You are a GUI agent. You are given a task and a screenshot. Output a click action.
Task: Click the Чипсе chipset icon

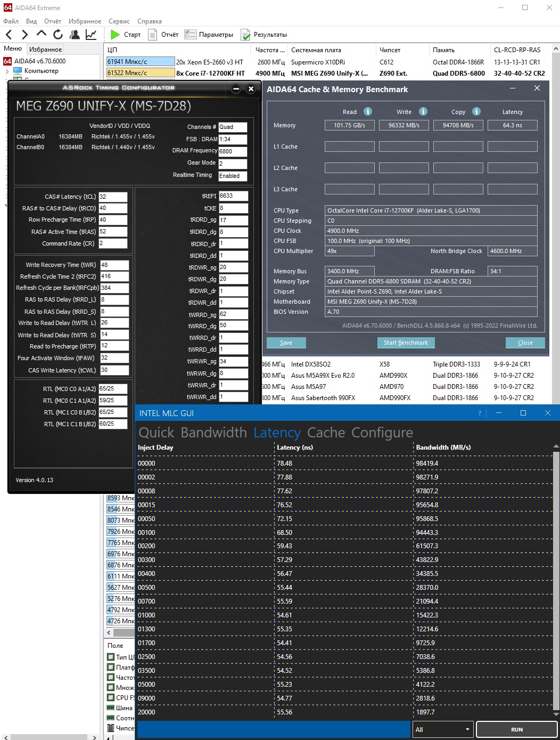[x=111, y=728]
